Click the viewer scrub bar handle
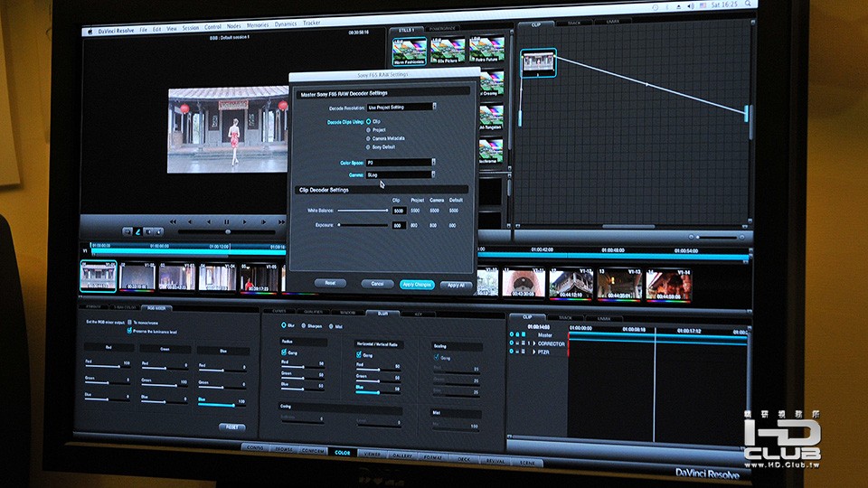 click(228, 232)
